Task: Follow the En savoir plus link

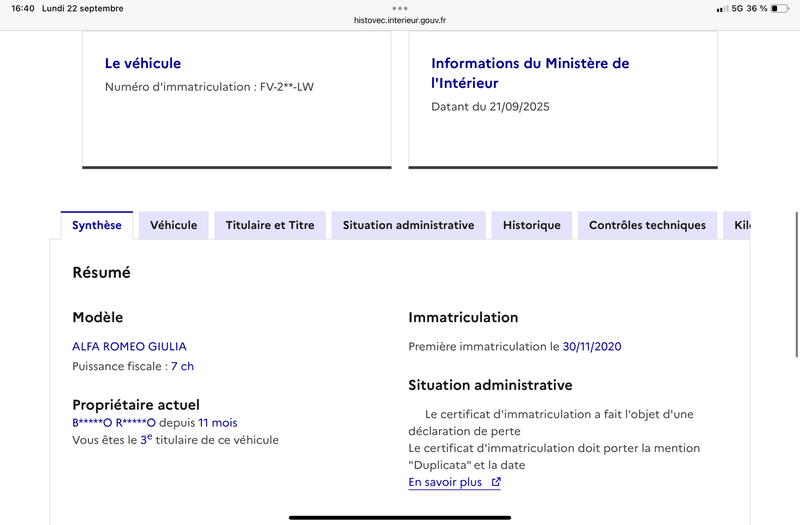Action: [455, 482]
